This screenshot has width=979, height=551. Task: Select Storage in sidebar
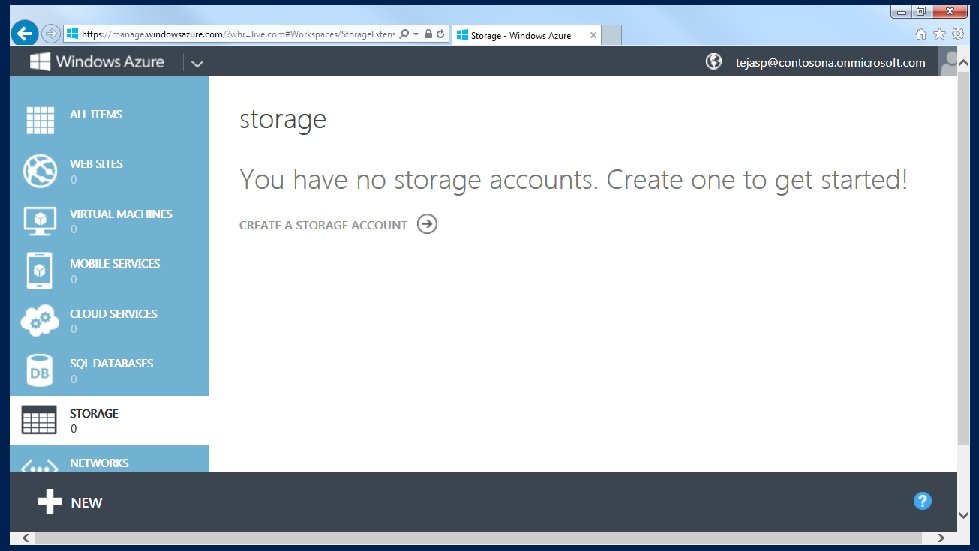(x=109, y=420)
